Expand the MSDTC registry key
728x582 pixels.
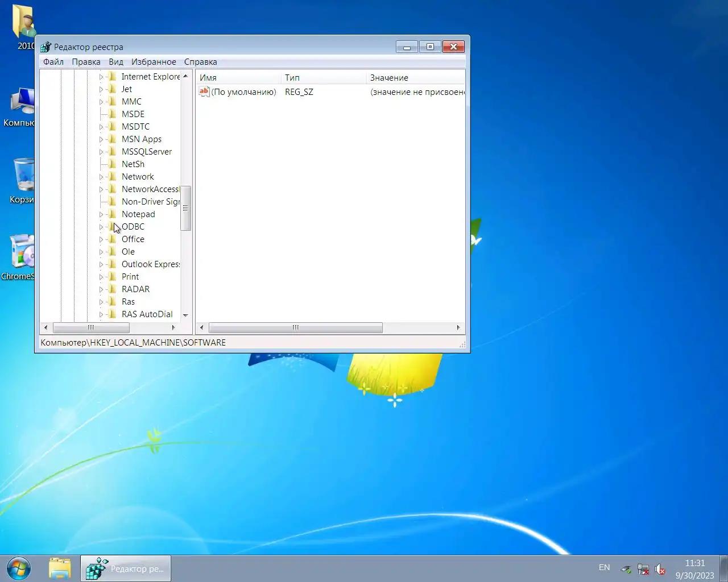point(101,127)
